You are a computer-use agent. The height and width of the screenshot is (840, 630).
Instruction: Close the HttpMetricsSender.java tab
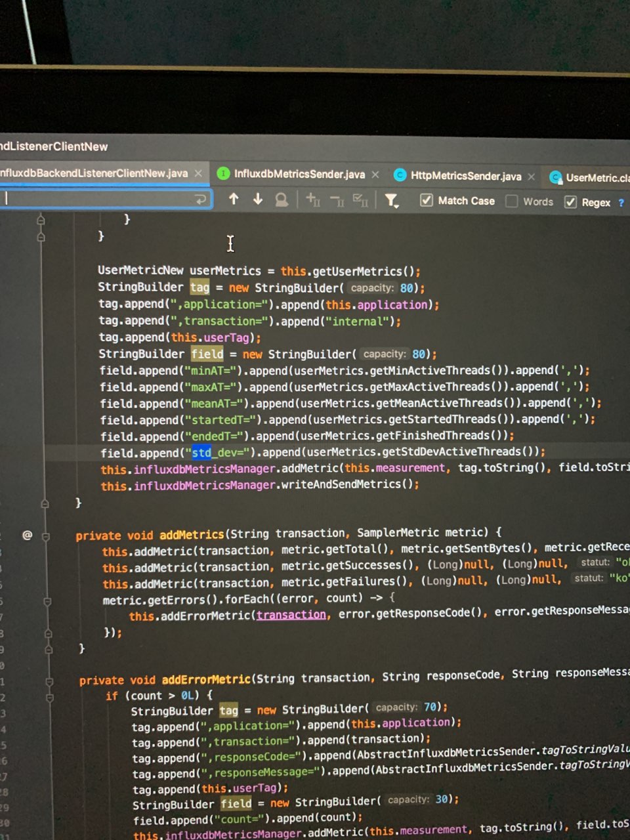pos(532,177)
